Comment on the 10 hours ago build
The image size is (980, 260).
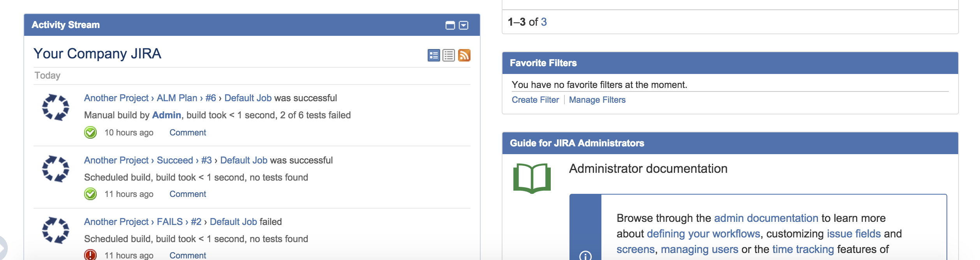(188, 133)
